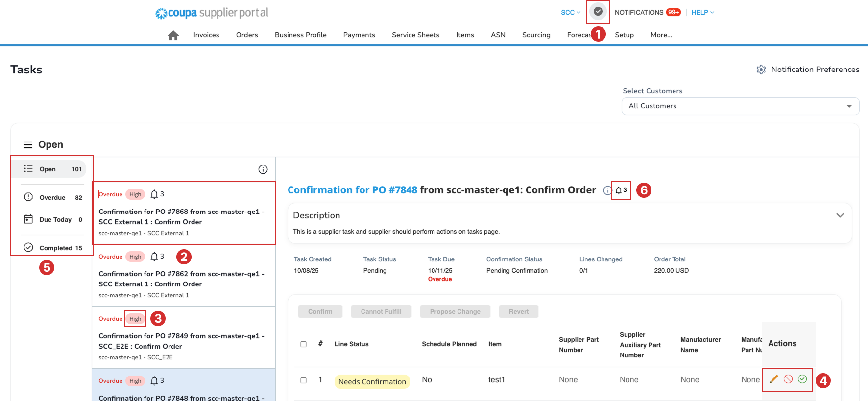
Task: Open the tasks checkmark icon in header
Action: point(598,11)
